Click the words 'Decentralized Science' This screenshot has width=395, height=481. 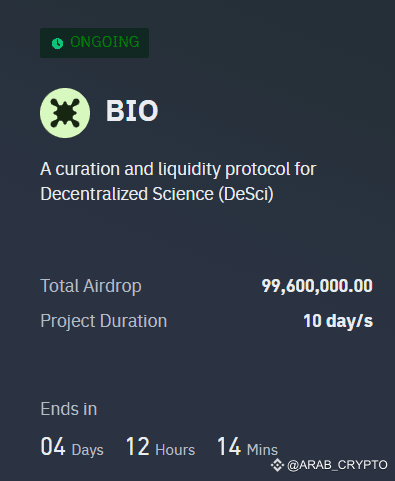click(x=127, y=194)
